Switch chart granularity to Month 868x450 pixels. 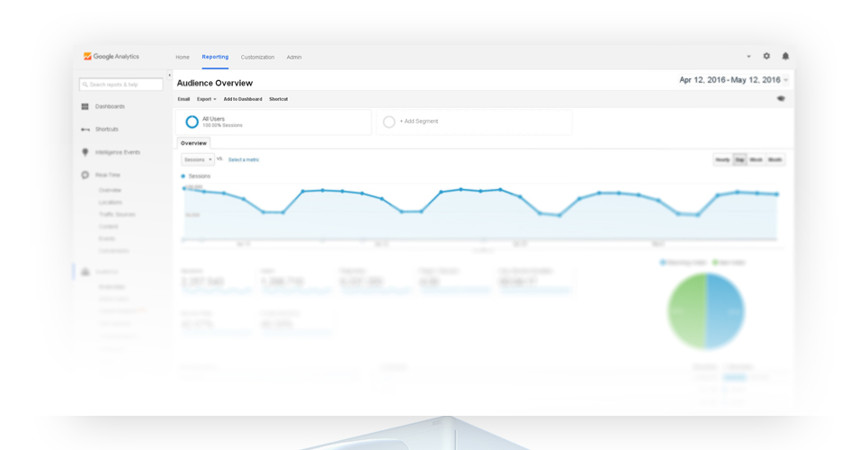775,159
